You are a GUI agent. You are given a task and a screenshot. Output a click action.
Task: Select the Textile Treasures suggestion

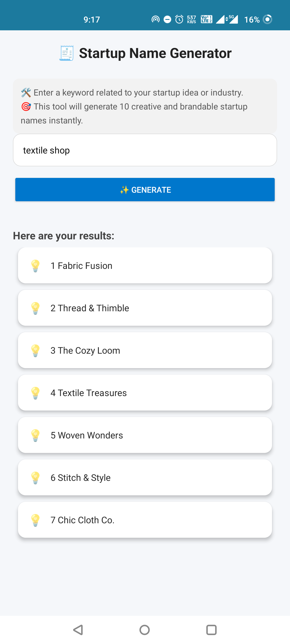[145, 393]
